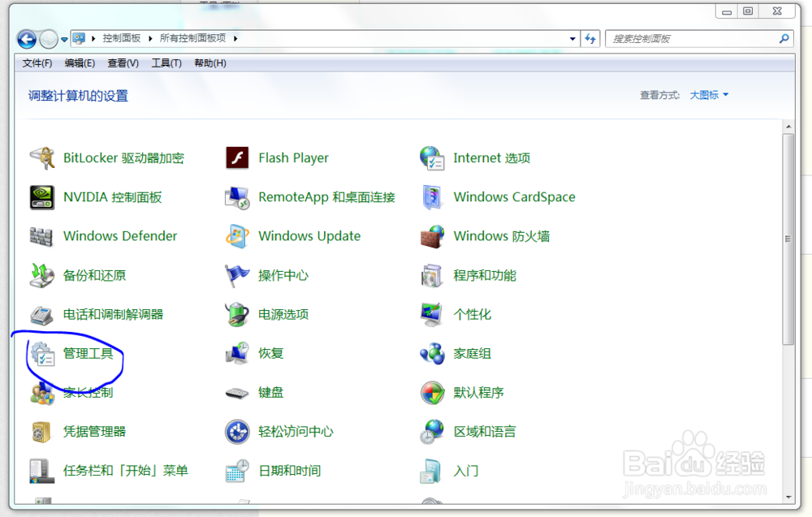Open 默认程序 icon
Viewport: 812px width, 517px height.
click(432, 393)
